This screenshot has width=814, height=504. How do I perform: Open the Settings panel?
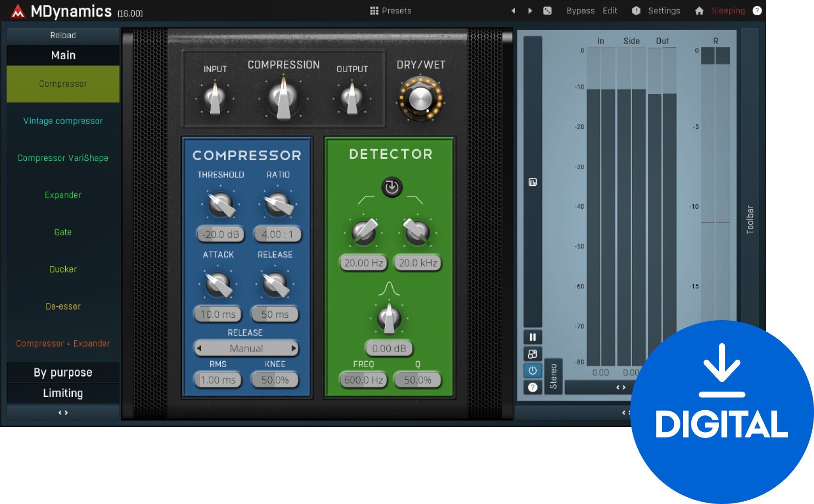[664, 11]
